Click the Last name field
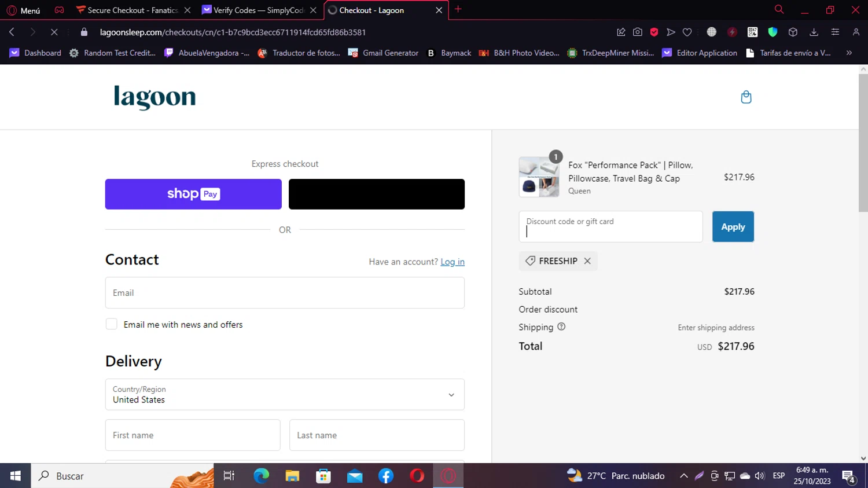Viewport: 868px width, 488px height. coord(377,435)
